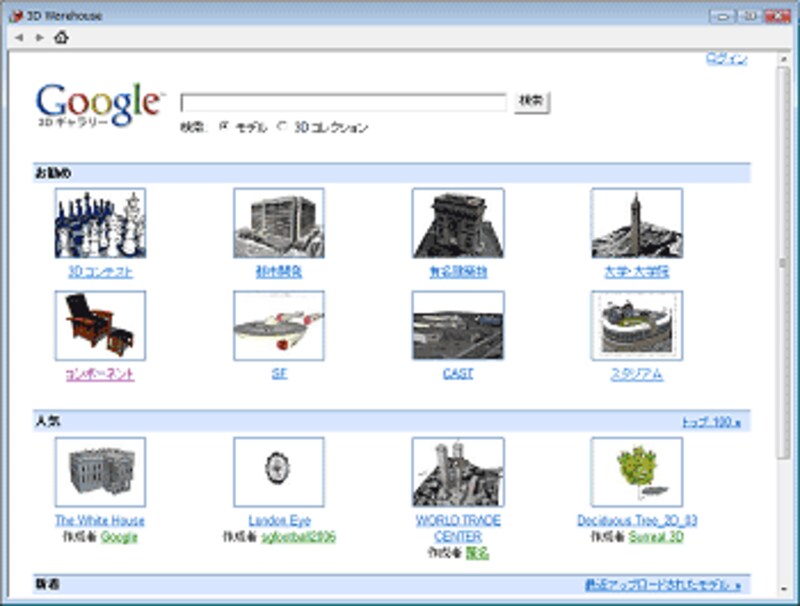Screen dimensions: 800x606
Task: Click the scrollbar up arrow
Action: [784, 60]
